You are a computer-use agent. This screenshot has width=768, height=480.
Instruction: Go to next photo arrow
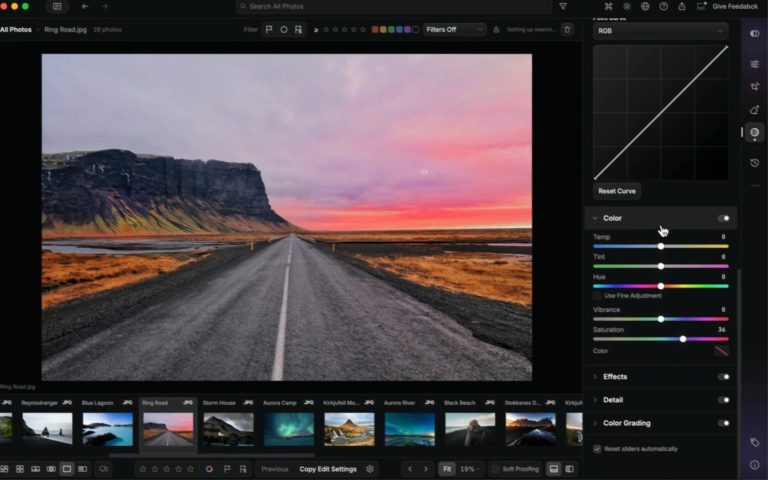(x=426, y=469)
